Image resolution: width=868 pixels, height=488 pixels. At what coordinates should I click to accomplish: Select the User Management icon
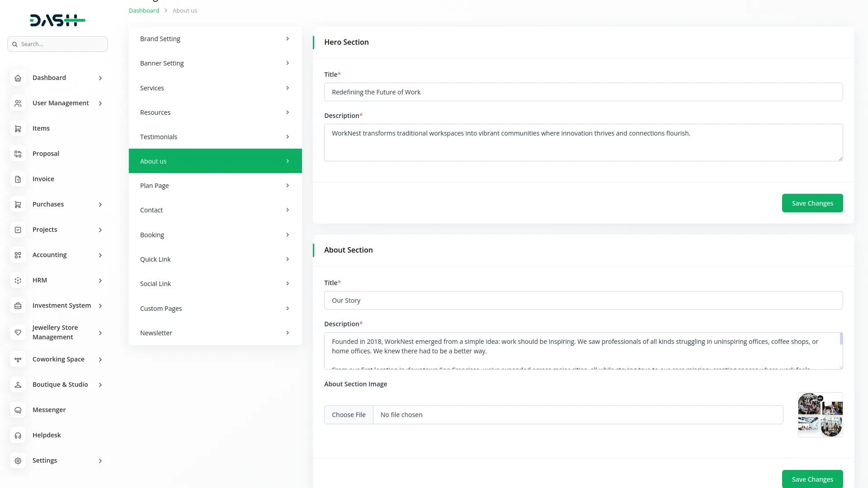[x=18, y=103]
